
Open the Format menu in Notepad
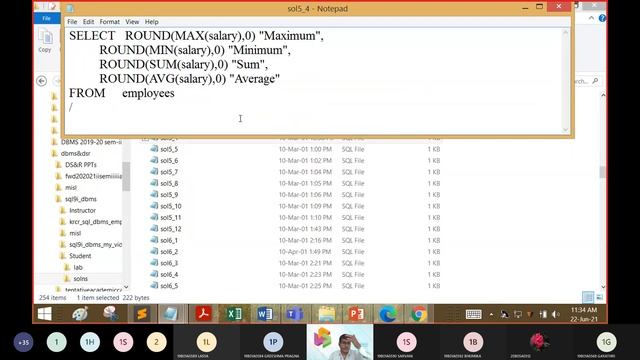coord(109,22)
